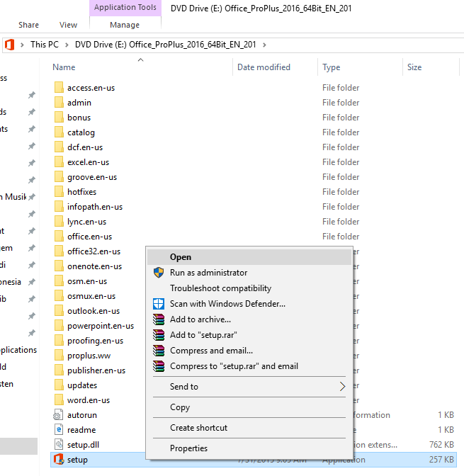
Task: Click the plications item in the sidebar
Action: pos(18,350)
